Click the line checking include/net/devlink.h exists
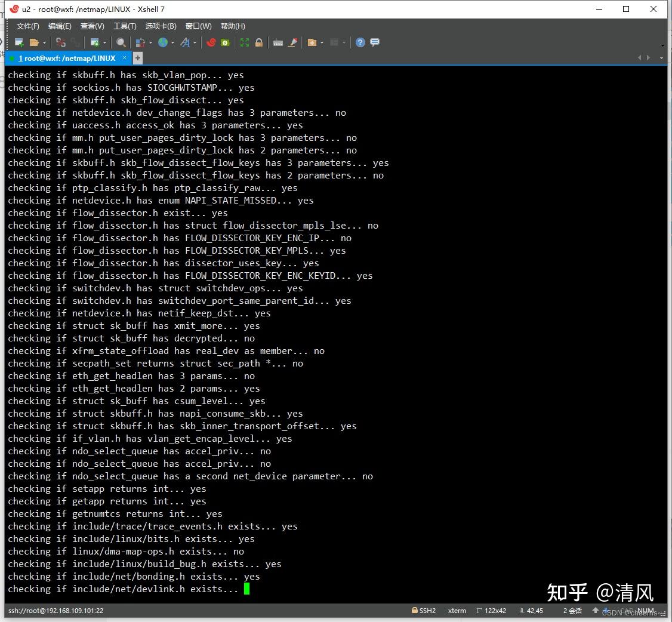 click(123, 589)
